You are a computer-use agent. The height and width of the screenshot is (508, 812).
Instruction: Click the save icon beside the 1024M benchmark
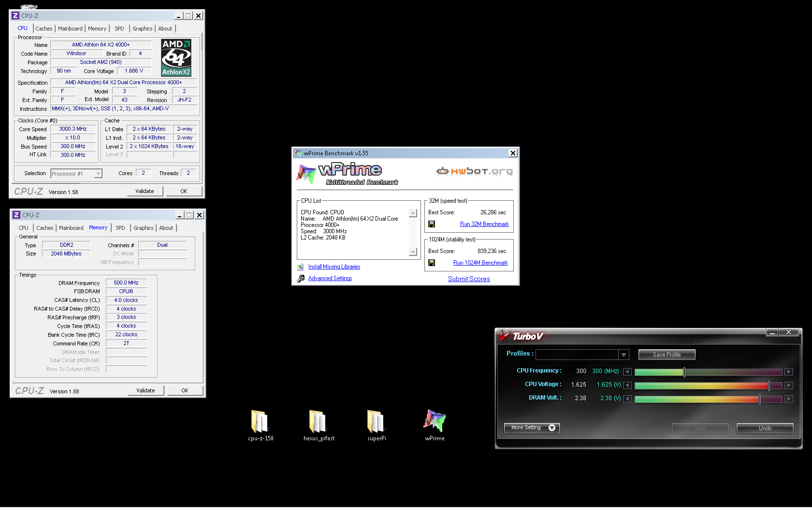(x=432, y=263)
